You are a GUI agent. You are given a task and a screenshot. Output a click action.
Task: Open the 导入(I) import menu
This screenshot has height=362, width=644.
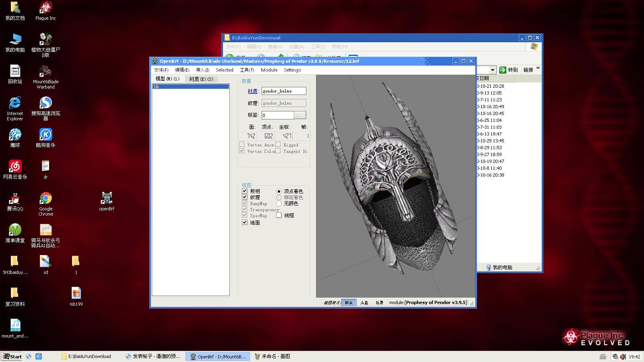(x=202, y=70)
